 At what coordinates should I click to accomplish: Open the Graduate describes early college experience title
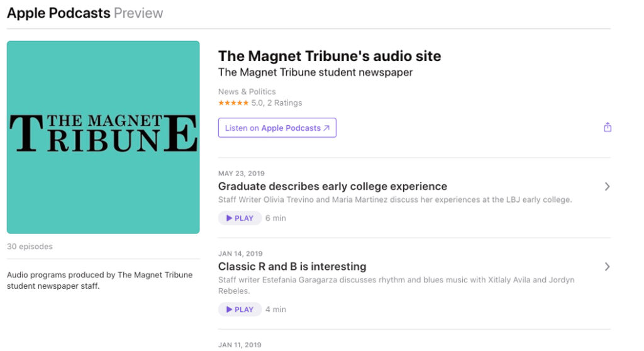point(332,186)
